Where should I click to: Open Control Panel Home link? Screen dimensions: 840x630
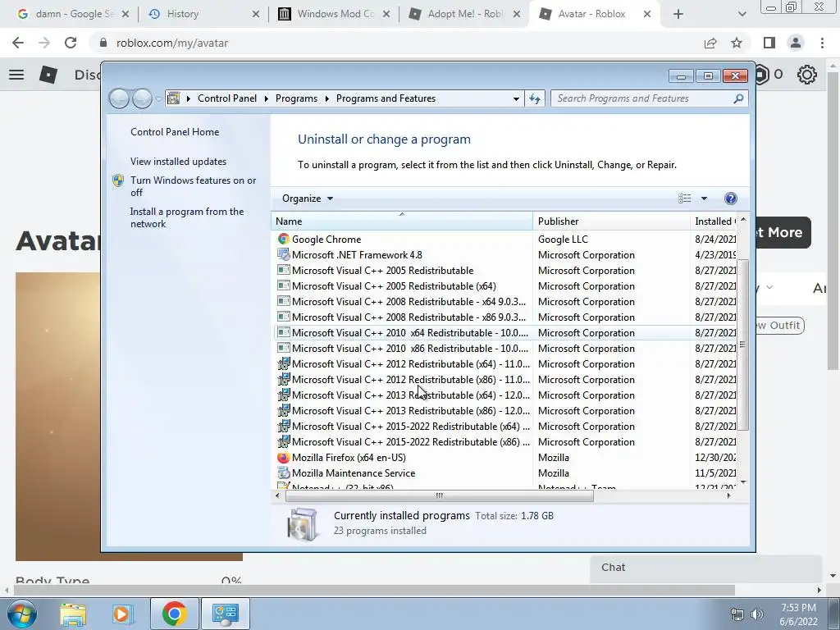coord(175,132)
